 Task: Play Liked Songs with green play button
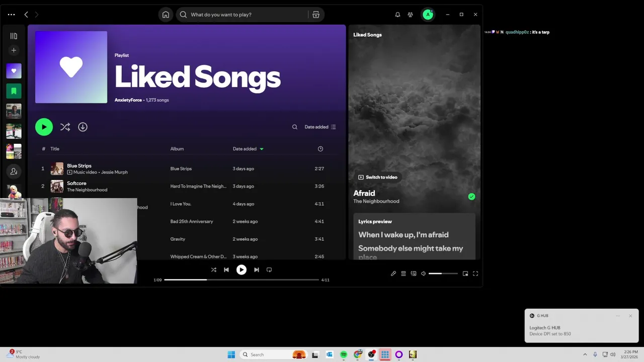point(44,127)
